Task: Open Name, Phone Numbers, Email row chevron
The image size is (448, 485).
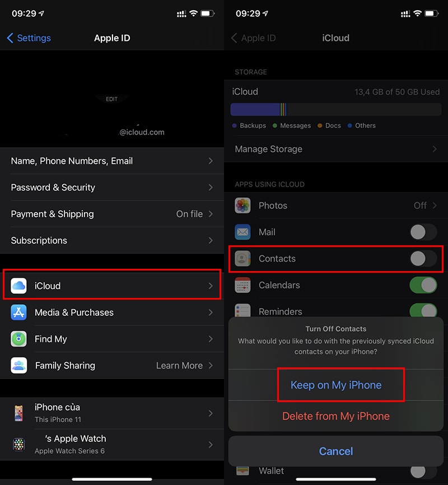Action: (x=211, y=161)
